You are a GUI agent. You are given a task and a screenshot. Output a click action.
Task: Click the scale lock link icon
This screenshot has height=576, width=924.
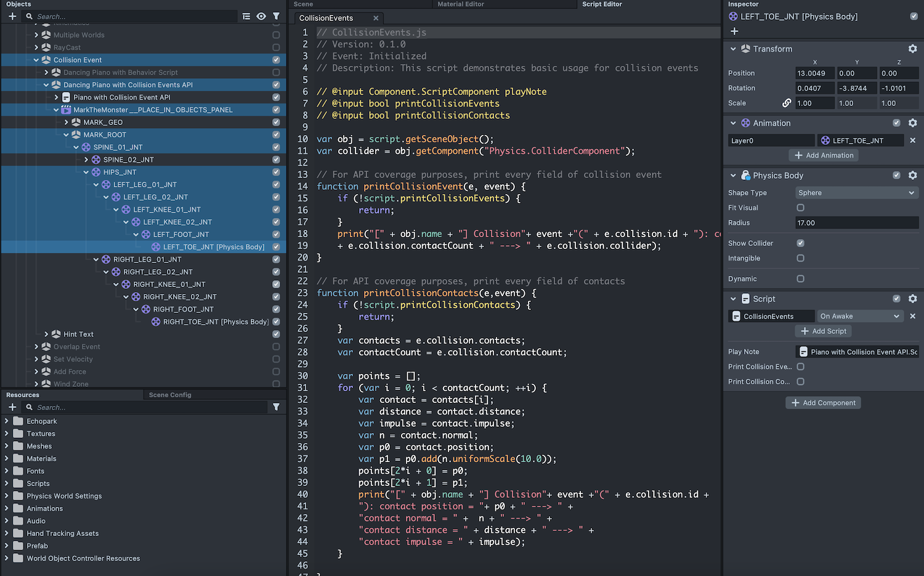(787, 103)
